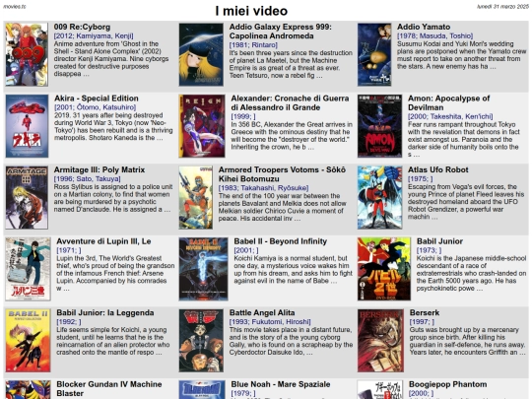Open the Amon Devilman poster thumbnail
Image resolution: width=532 pixels, height=399 pixels.
tap(379, 126)
